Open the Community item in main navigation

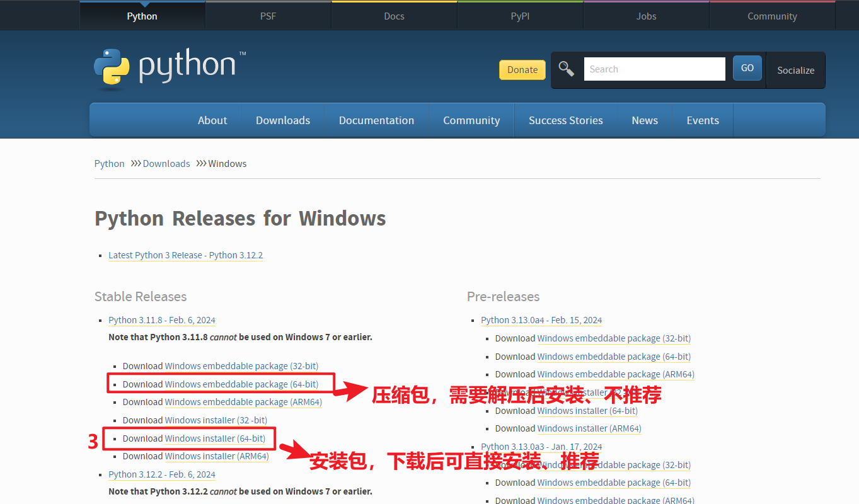(471, 120)
